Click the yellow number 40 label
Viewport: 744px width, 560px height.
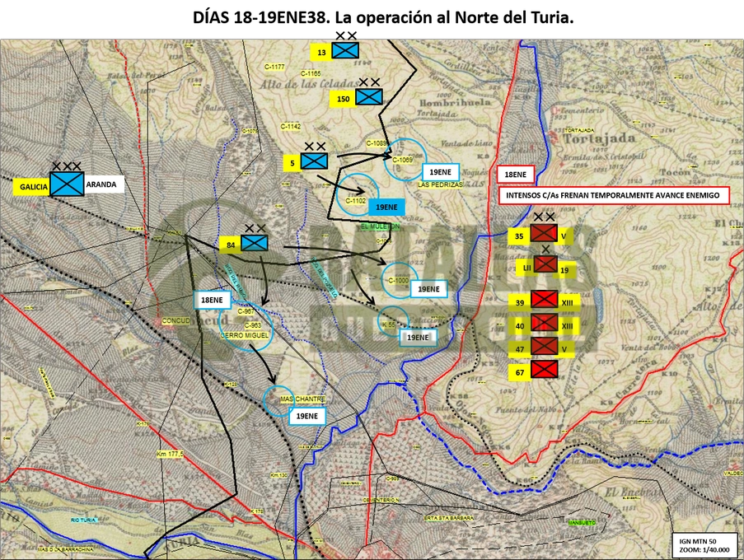(x=520, y=326)
